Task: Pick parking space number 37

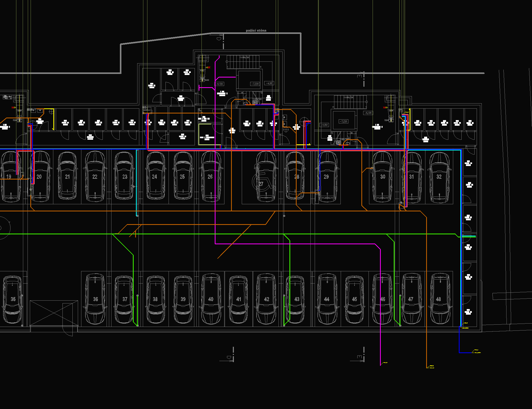Action: 125,299
